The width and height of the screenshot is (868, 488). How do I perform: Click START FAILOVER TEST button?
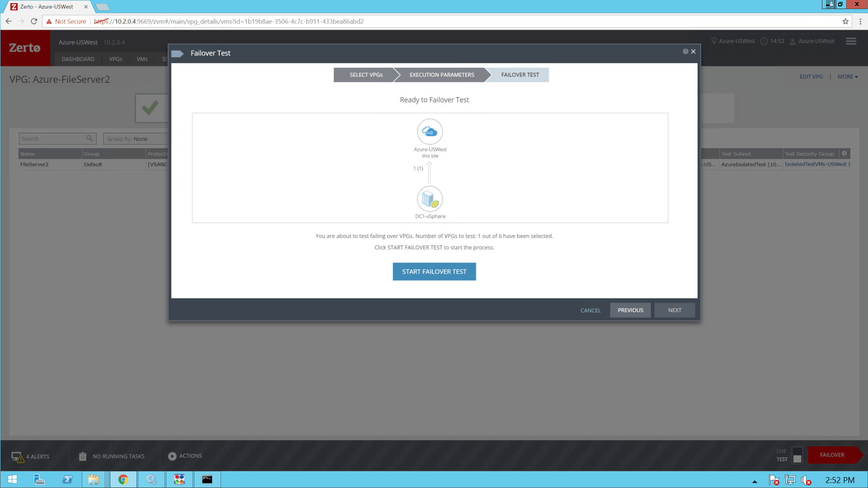coord(434,271)
